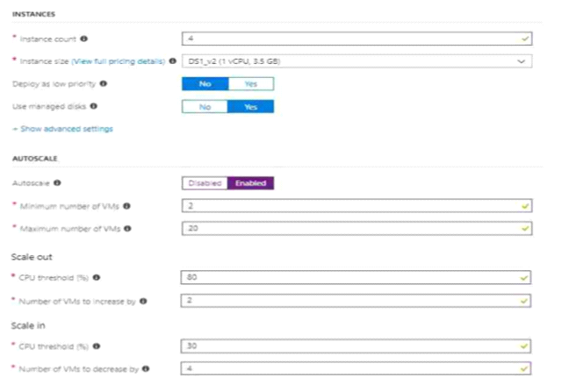Click info icon for Number of VMs to decrease by
This screenshot has height=392, width=576.
pyautogui.click(x=146, y=368)
